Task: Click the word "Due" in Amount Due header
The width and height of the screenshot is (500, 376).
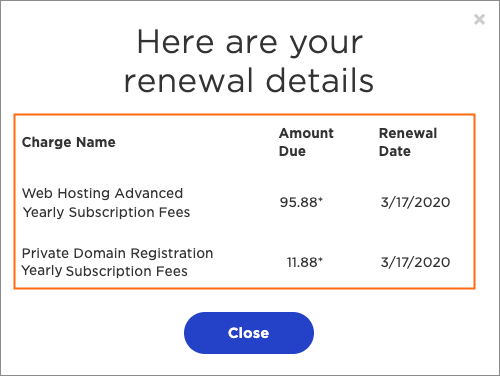Action: pyautogui.click(x=292, y=151)
